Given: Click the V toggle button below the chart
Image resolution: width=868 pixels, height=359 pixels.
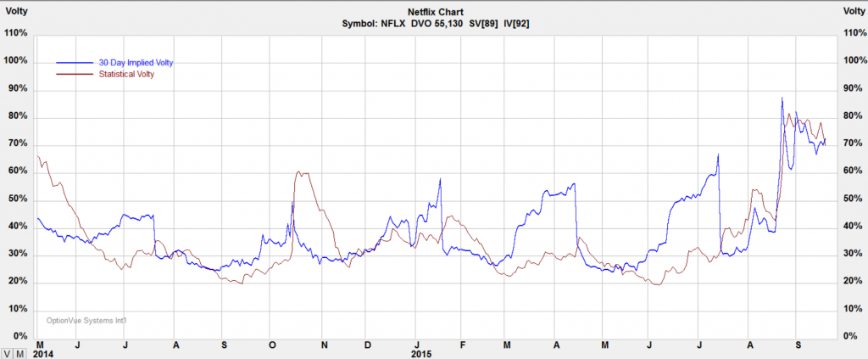Looking at the screenshot, I should point(6,353).
